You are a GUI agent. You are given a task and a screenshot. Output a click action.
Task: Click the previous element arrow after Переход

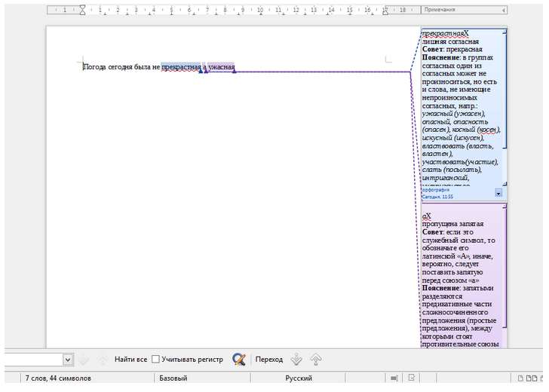click(x=315, y=360)
